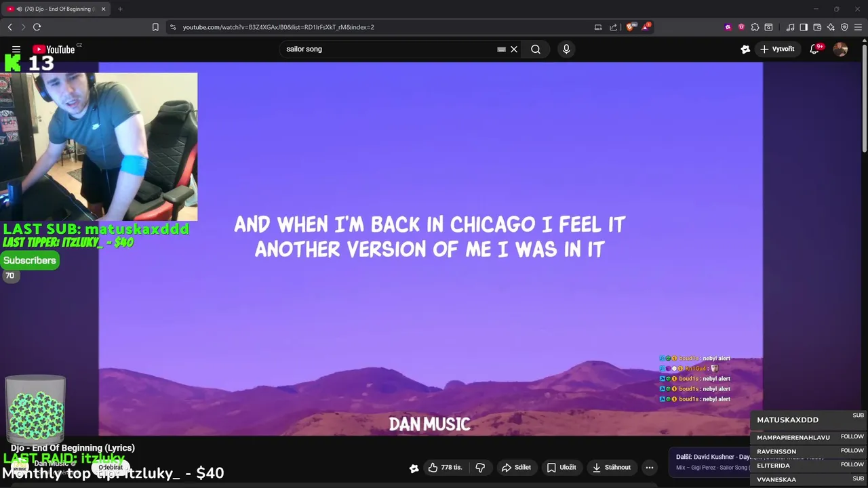Click the webcam overlay thumbnail
The image size is (868, 488).
pyautogui.click(x=99, y=146)
